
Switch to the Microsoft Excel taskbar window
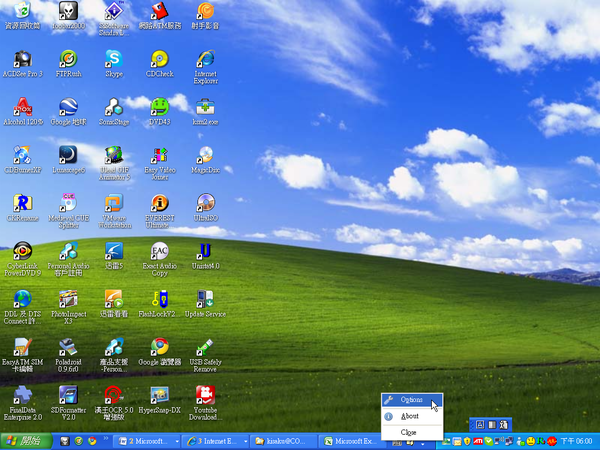tap(351, 441)
